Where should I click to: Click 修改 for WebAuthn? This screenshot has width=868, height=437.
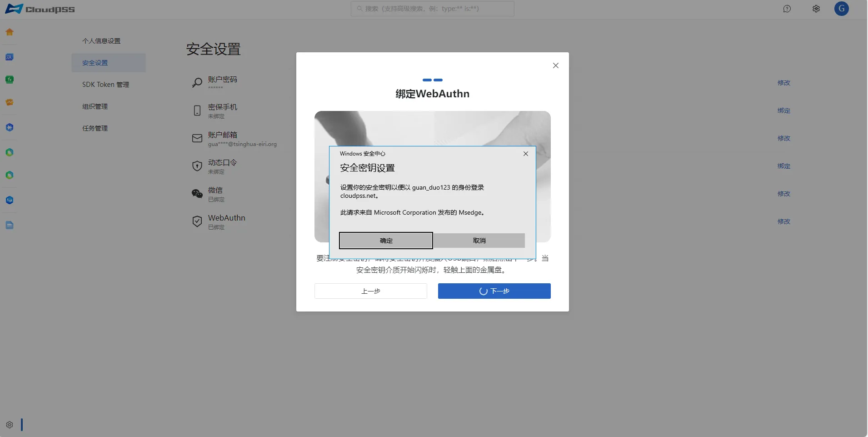pyautogui.click(x=784, y=221)
